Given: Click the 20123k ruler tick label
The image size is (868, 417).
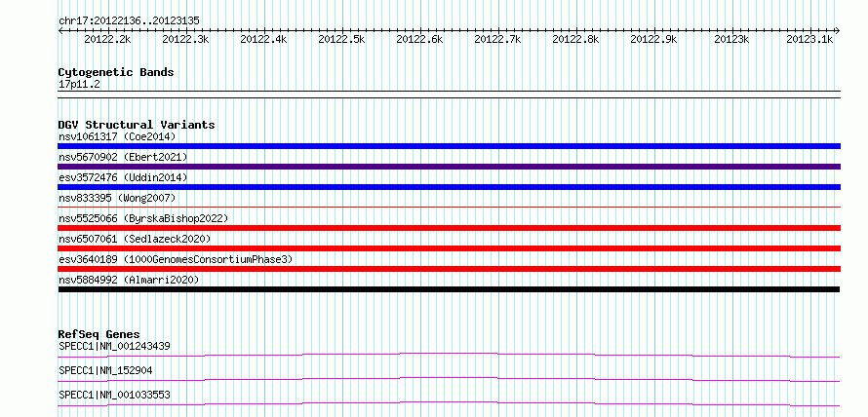Looking at the screenshot, I should point(731,39).
